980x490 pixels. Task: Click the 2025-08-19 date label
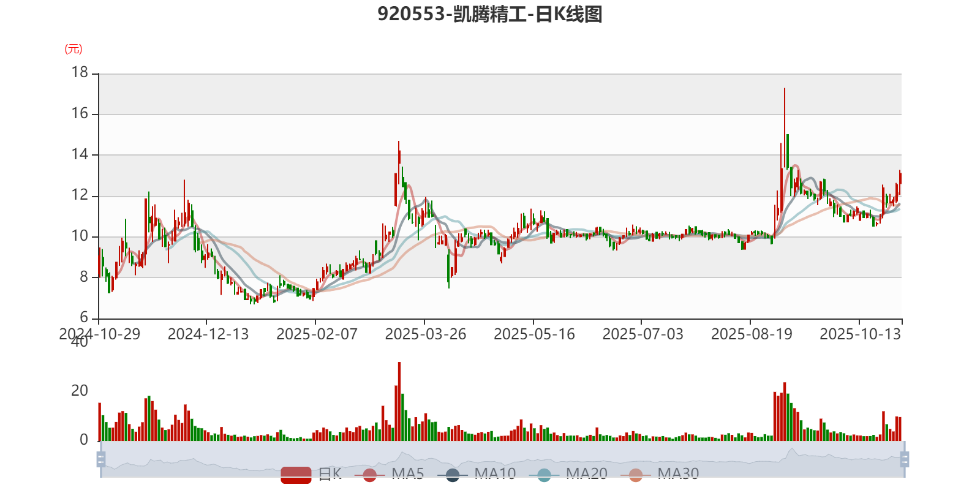[752, 334]
